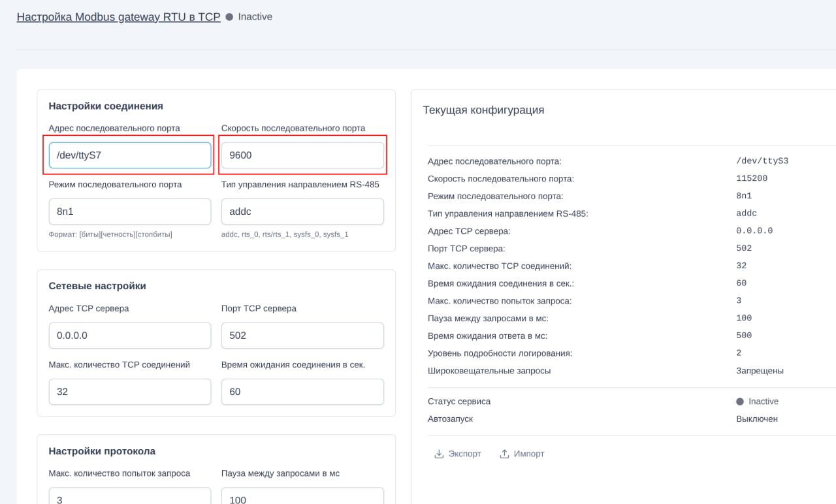
Task: Click the max request retries field 3
Action: (x=130, y=496)
